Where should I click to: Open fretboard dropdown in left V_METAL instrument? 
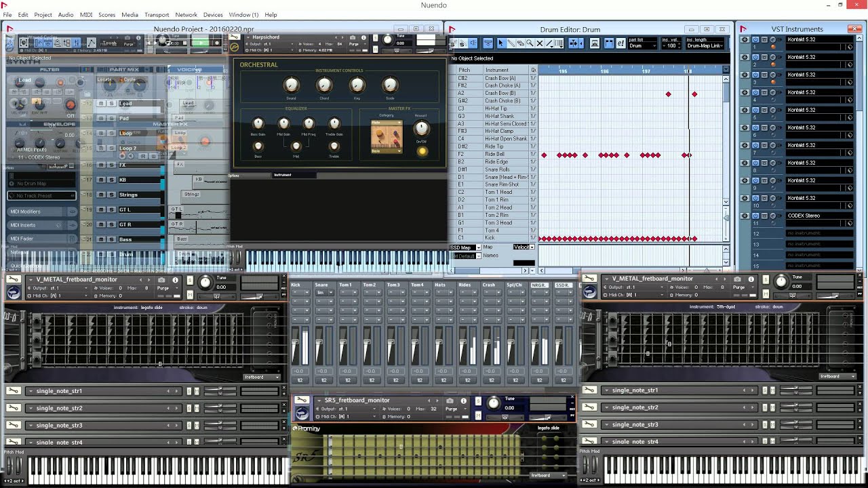click(x=262, y=377)
